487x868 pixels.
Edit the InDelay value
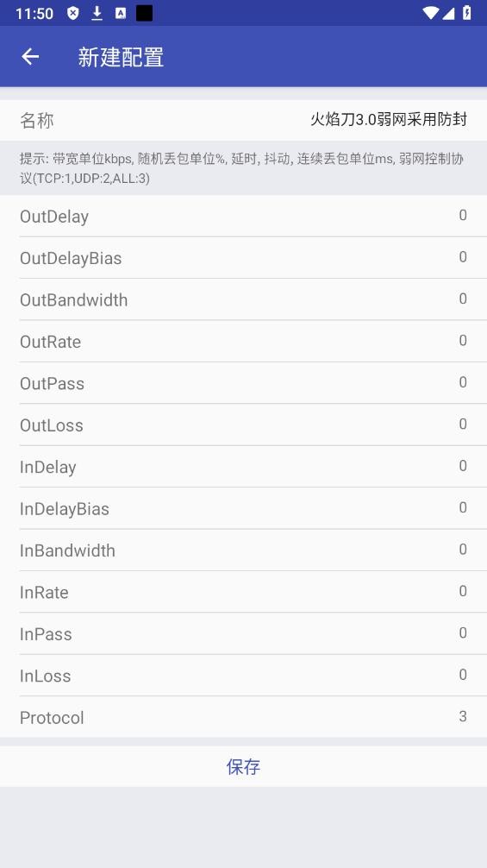(463, 466)
